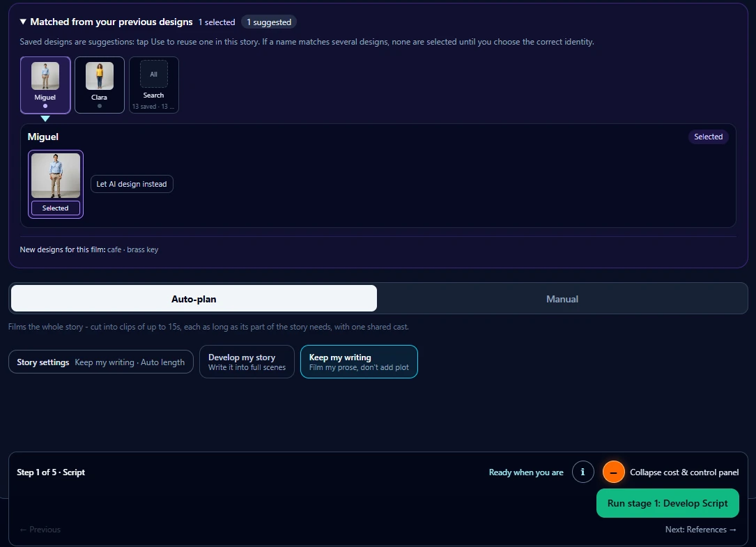Click the 1 suggested badge

pyautogui.click(x=268, y=22)
